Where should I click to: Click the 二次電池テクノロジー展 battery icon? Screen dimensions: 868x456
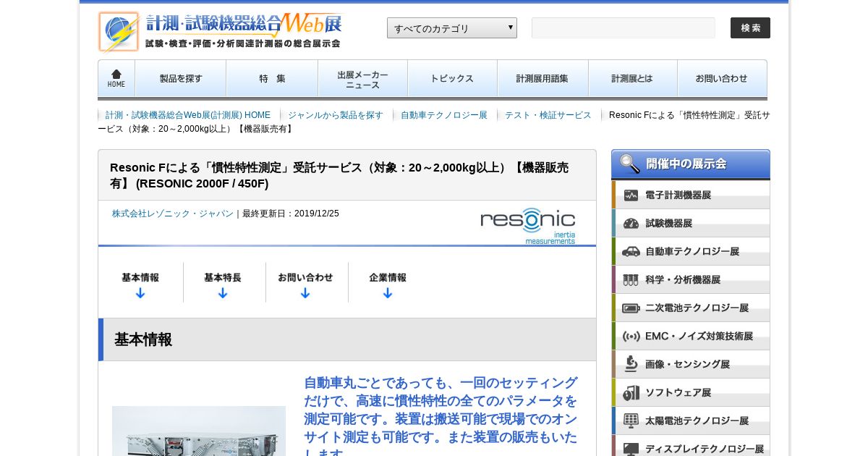631,308
